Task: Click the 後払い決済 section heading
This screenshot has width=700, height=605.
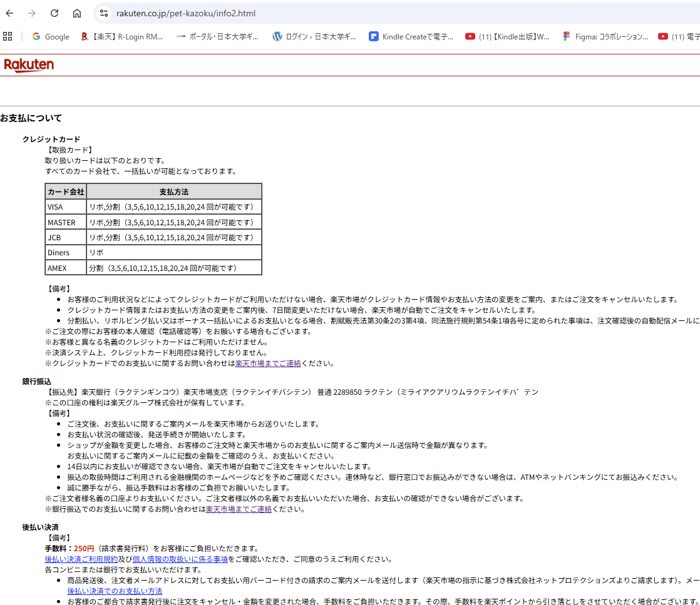Action: [x=40, y=527]
